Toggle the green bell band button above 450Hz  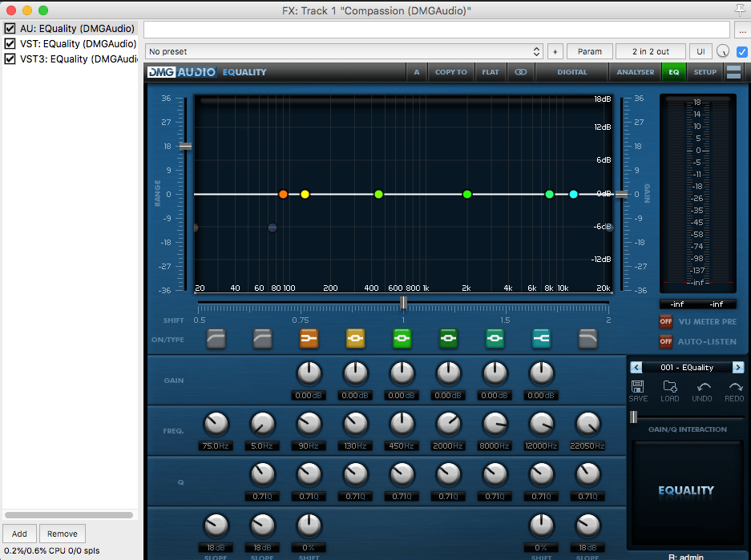click(x=402, y=339)
